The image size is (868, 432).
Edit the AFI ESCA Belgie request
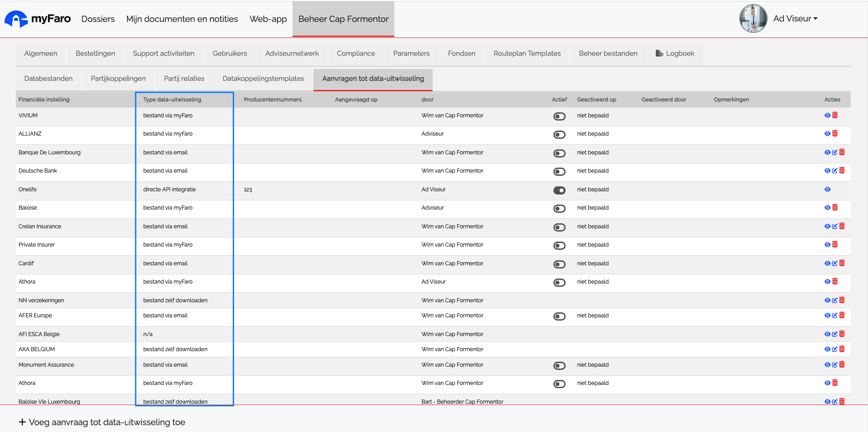point(835,334)
